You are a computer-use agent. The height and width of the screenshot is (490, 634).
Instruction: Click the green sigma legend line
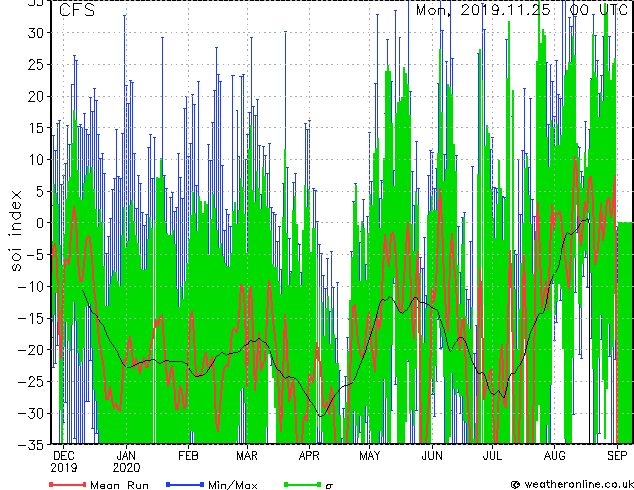(302, 484)
